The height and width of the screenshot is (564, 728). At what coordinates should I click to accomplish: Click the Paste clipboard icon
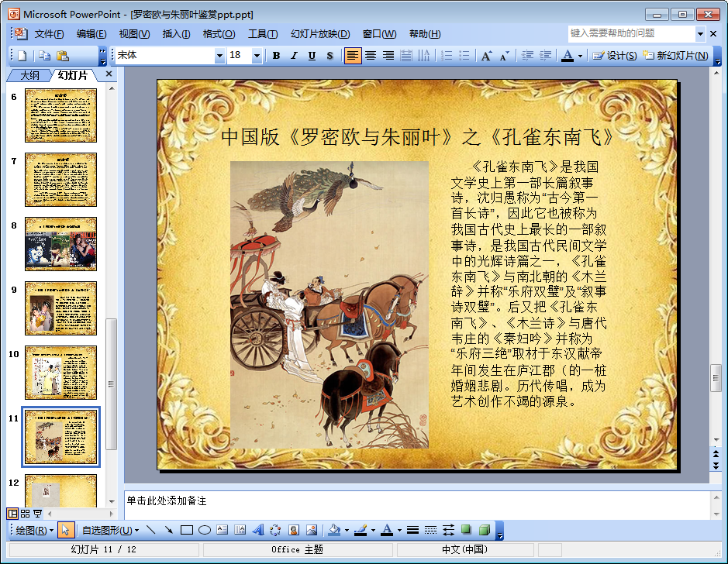click(63, 56)
